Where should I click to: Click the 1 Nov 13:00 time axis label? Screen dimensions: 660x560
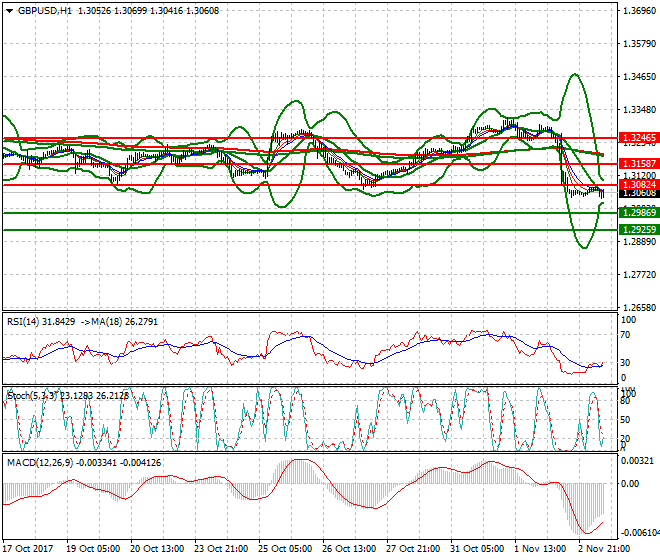point(540,549)
